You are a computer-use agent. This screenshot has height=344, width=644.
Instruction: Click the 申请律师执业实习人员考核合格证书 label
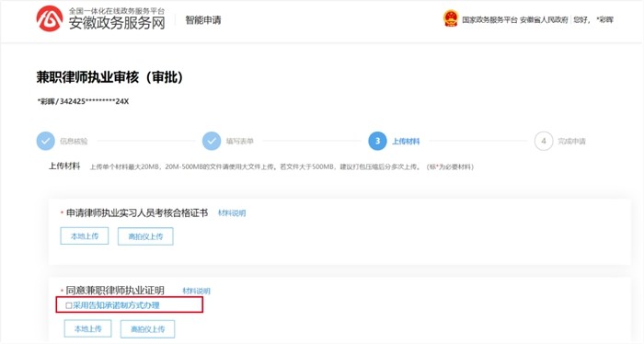coord(137,213)
